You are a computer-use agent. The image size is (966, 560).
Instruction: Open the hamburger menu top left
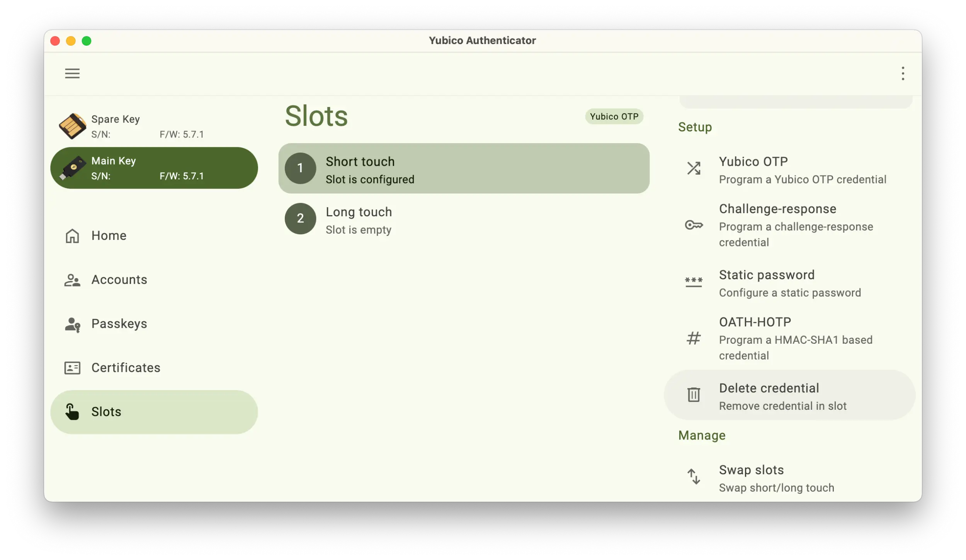click(72, 73)
